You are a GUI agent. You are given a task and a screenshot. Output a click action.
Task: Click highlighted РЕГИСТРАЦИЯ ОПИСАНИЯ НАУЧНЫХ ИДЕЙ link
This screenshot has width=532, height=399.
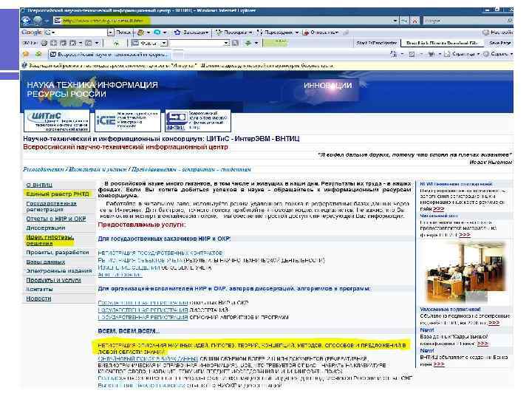pyautogui.click(x=251, y=348)
